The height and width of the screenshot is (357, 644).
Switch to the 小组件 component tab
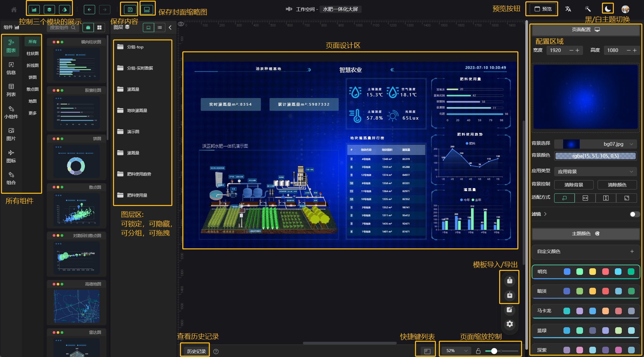11,112
